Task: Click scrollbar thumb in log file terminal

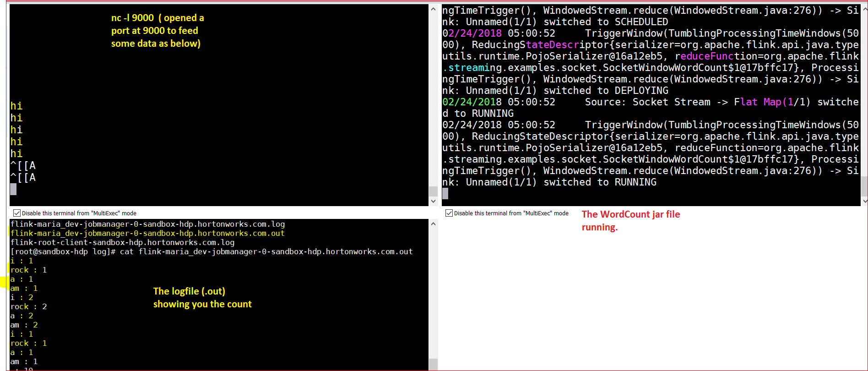Action: point(433,365)
